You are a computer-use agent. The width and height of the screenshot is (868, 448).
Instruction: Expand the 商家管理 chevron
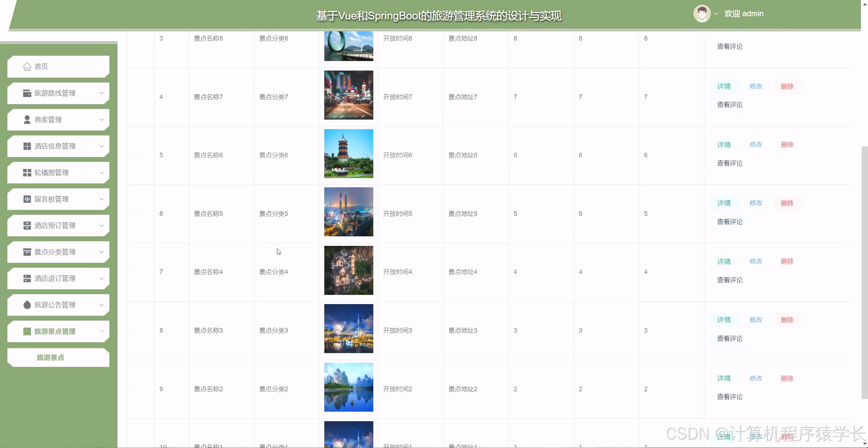click(x=102, y=120)
